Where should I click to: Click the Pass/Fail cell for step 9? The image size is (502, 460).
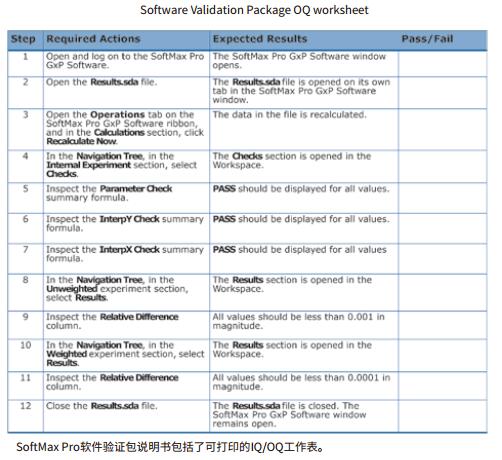pos(443,325)
